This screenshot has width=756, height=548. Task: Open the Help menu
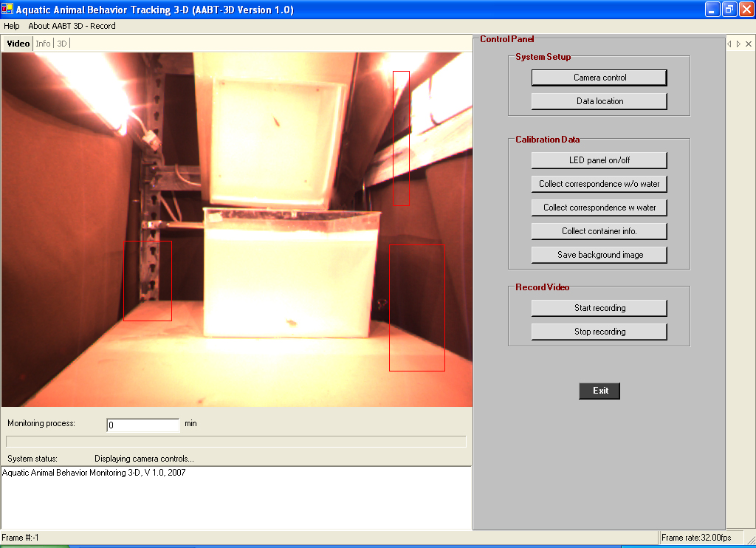click(x=12, y=26)
